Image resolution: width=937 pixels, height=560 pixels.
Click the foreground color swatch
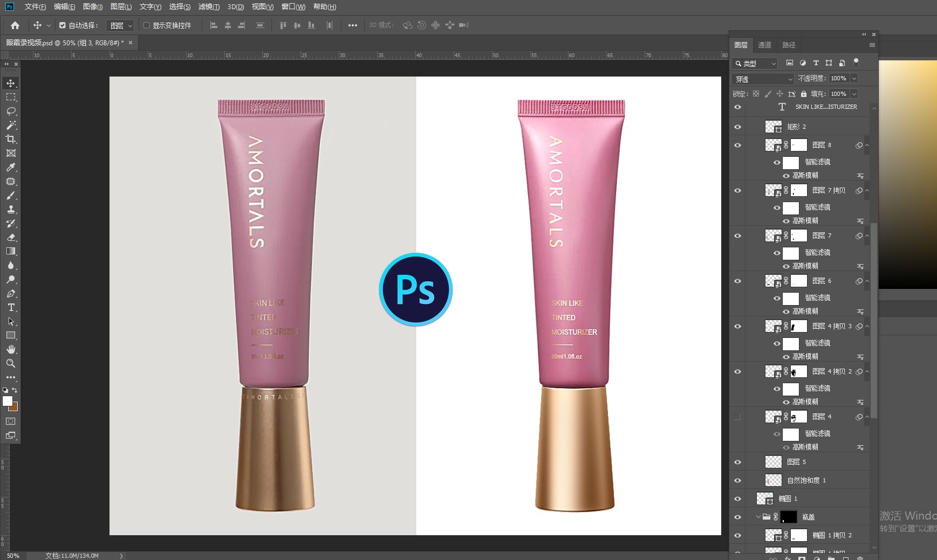click(x=7, y=401)
